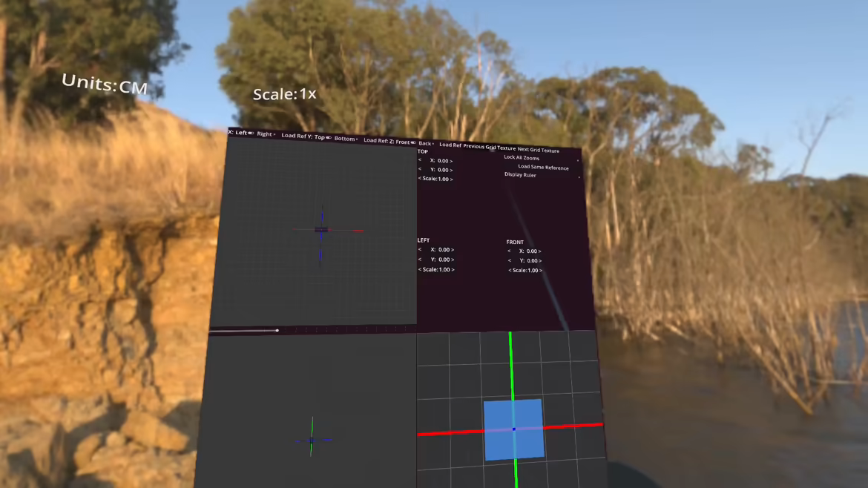Click Load Ref next to Right

click(294, 136)
